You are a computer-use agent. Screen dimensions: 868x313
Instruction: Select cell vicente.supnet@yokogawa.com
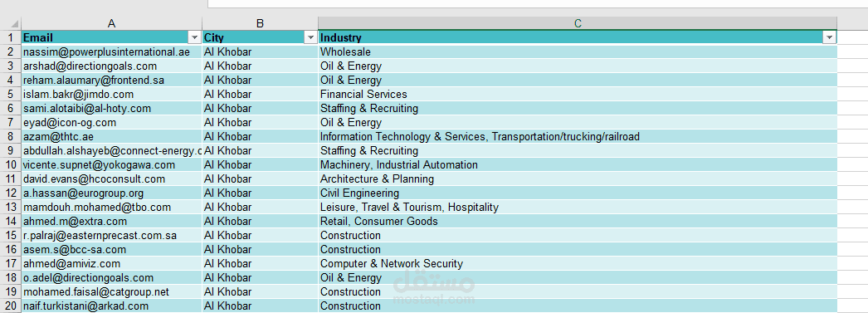(x=112, y=165)
